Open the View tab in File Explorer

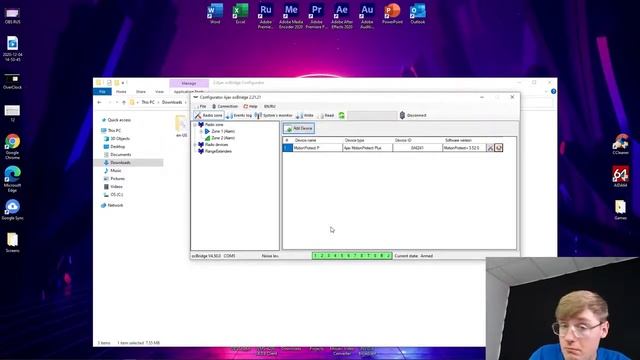pos(159,92)
